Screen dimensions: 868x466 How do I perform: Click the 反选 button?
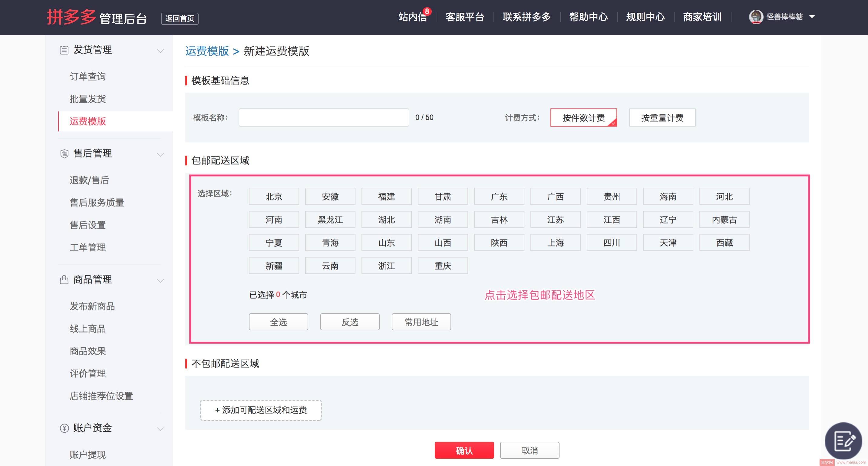point(350,322)
